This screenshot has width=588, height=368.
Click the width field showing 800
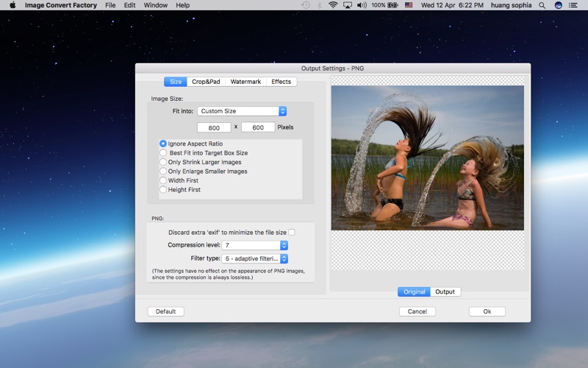(214, 127)
